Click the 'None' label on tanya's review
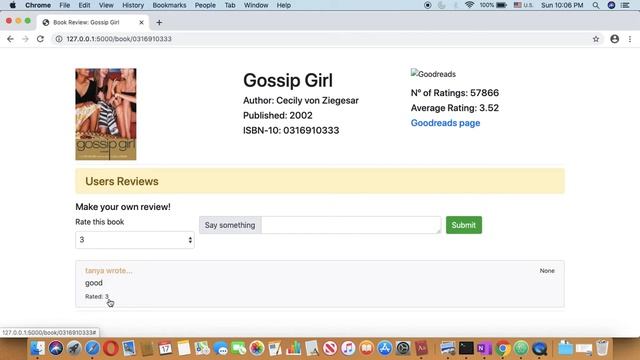The width and height of the screenshot is (640, 360). 547,271
